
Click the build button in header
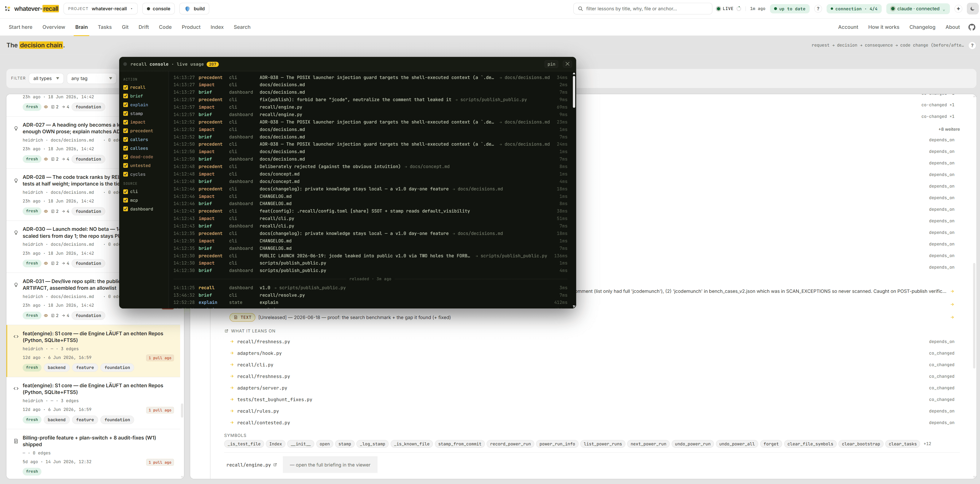tap(194, 9)
